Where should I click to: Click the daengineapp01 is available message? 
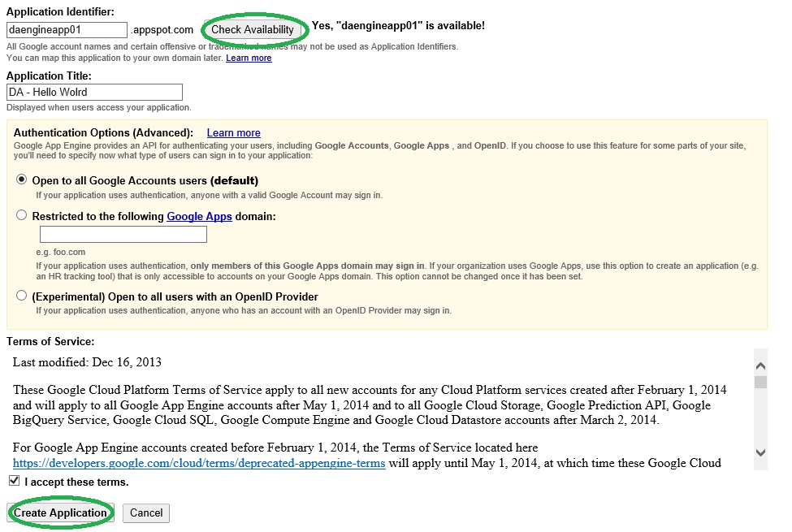point(398,26)
